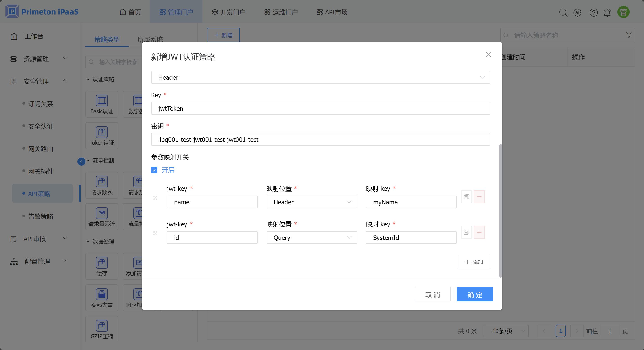Open the AI assistant icon in the header
Screen dimensions: 644x350
tap(577, 12)
